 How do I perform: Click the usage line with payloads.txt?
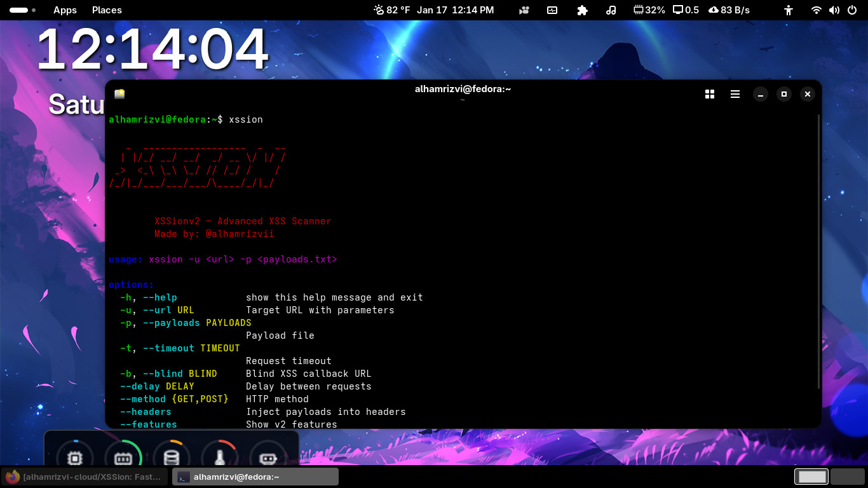click(x=223, y=259)
